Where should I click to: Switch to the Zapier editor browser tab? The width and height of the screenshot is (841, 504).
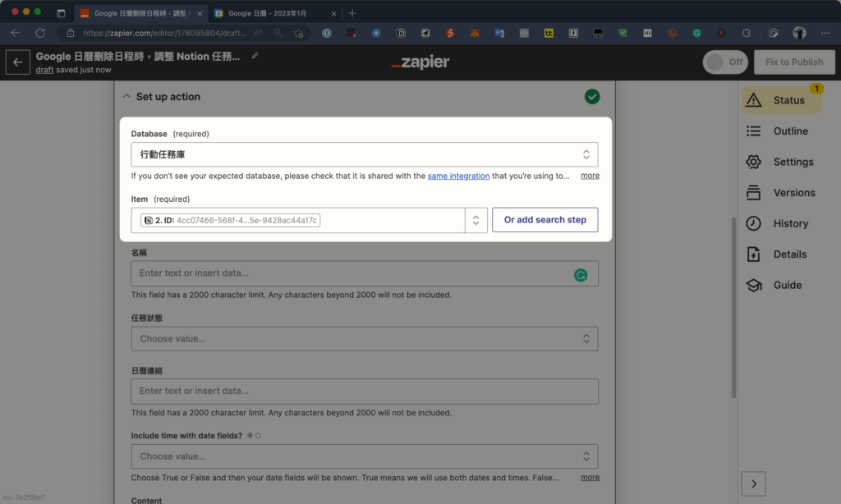click(140, 13)
